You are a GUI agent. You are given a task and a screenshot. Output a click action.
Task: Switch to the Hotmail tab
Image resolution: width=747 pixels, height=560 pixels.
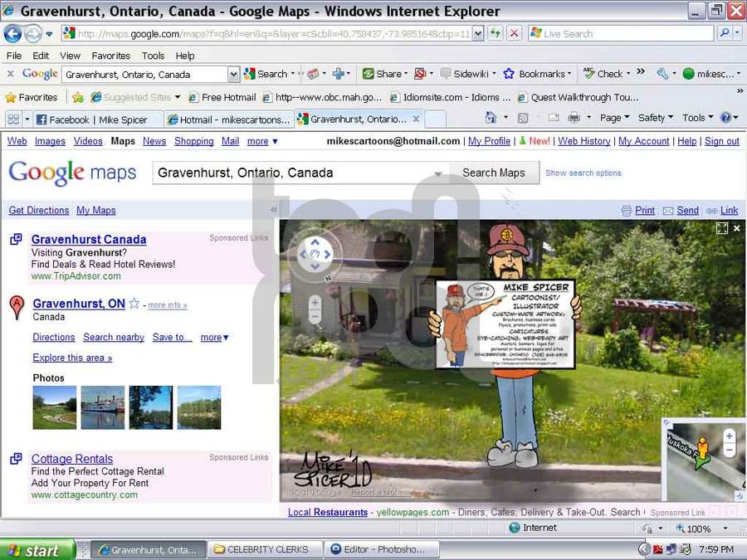[229, 119]
